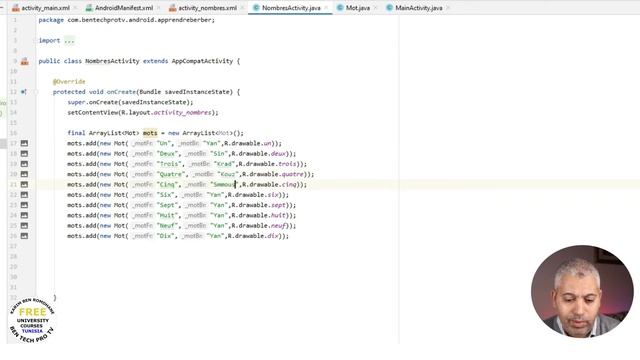Click the "Krad" string literal
Image resolution: width=640 pixels, height=360 pixels.
point(224,164)
